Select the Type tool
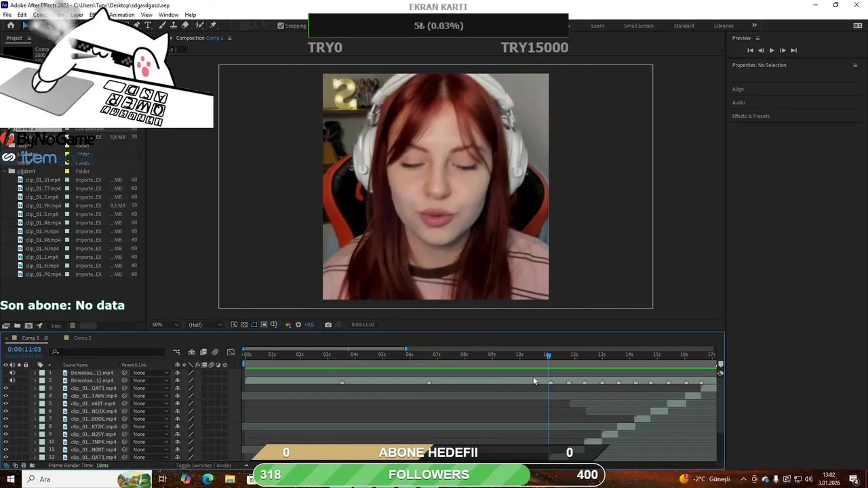The height and width of the screenshot is (488, 868). pos(148,25)
